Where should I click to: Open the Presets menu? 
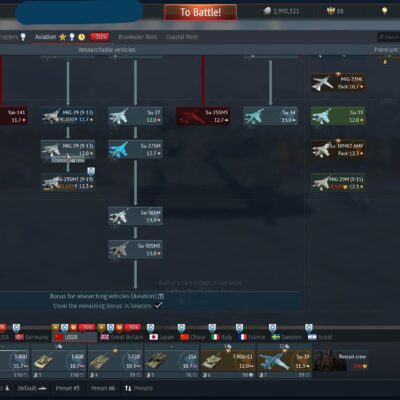click(x=139, y=388)
